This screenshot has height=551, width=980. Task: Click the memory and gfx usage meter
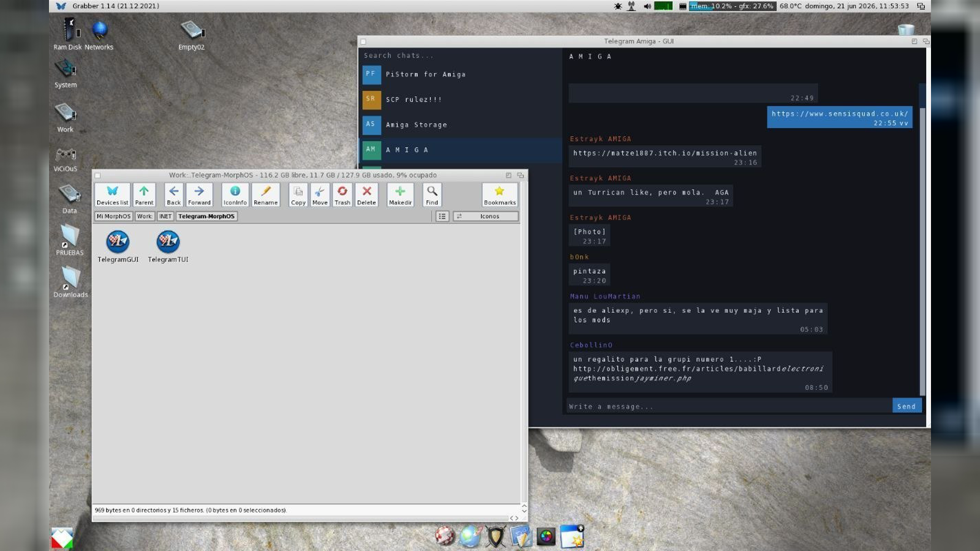(x=733, y=6)
